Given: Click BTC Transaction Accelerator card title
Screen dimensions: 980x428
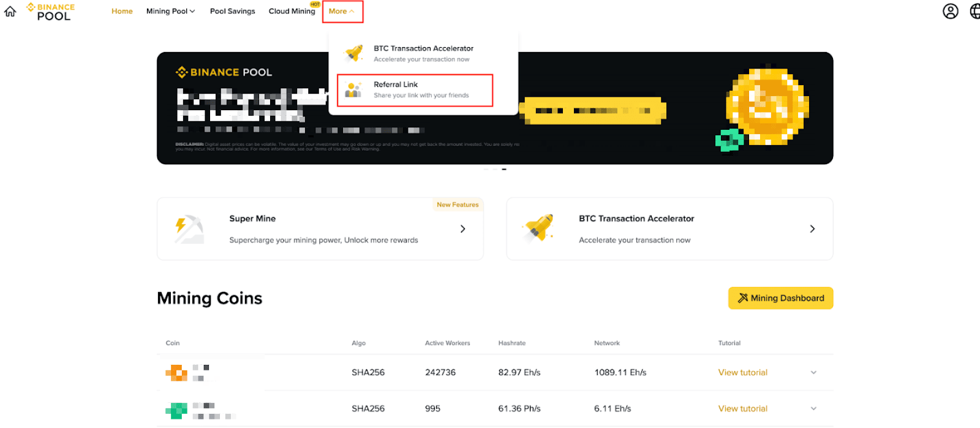Looking at the screenshot, I should [636, 219].
